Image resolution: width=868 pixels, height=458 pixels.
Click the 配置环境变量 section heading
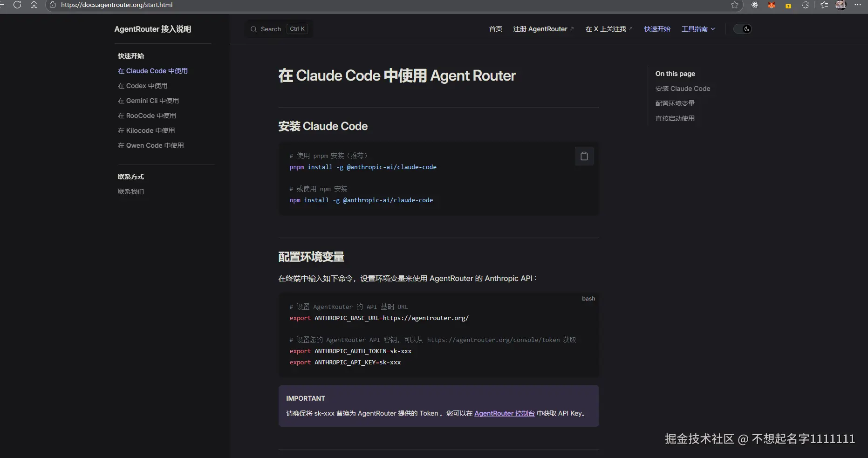[x=311, y=257]
